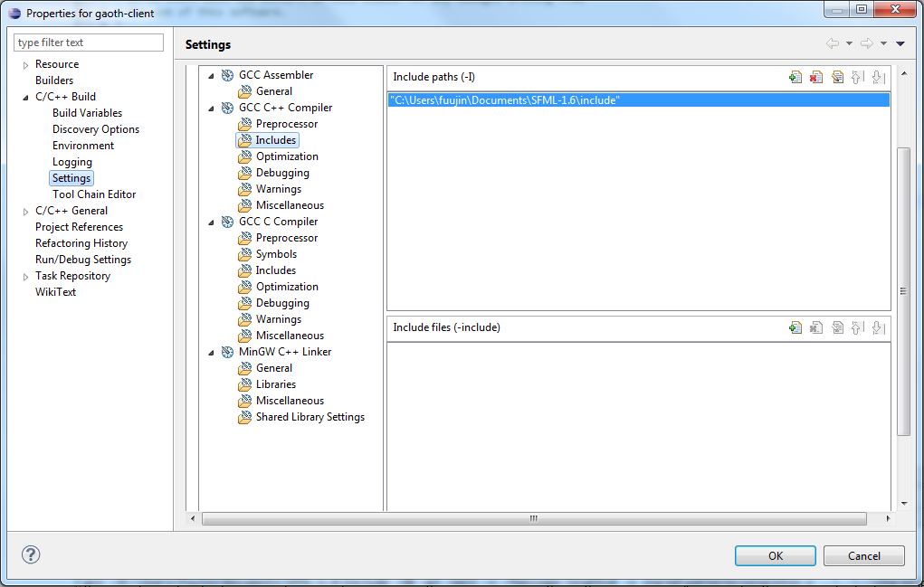The width and height of the screenshot is (924, 587).
Task: Open Discovery Options page
Action: [x=96, y=129]
